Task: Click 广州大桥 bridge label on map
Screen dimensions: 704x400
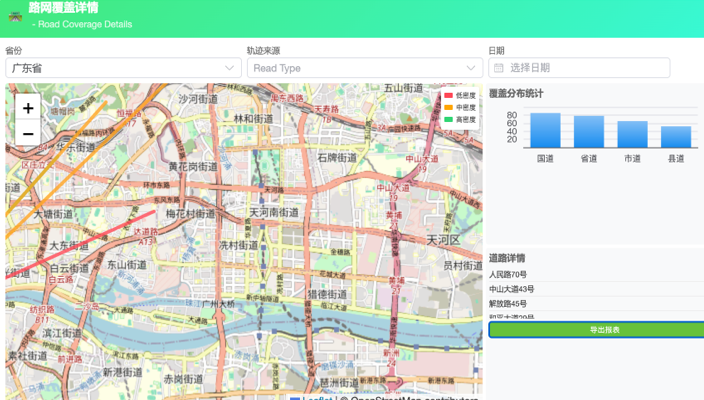Action: [218, 304]
